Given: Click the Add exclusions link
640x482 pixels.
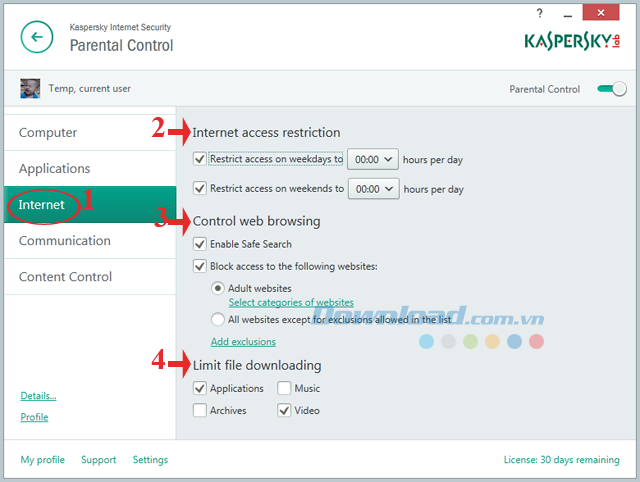Looking at the screenshot, I should [x=243, y=342].
